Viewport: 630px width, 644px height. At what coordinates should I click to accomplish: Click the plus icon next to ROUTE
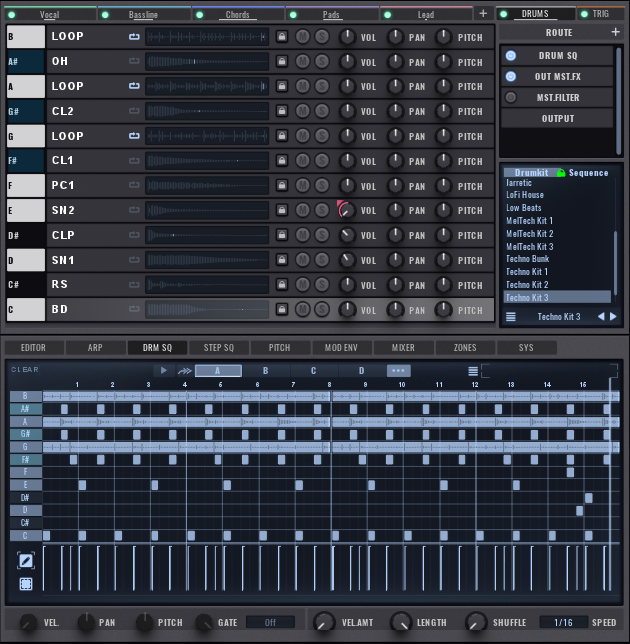615,33
